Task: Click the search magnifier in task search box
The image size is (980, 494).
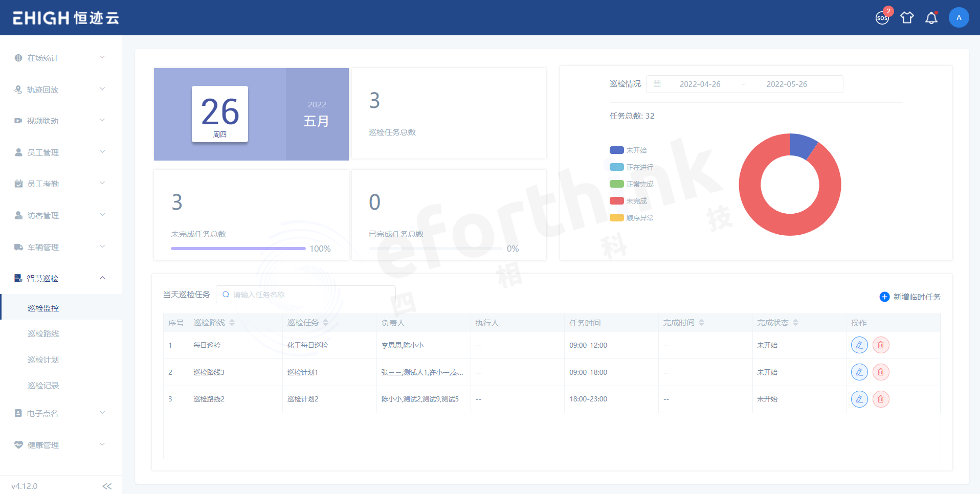Action: [x=226, y=294]
